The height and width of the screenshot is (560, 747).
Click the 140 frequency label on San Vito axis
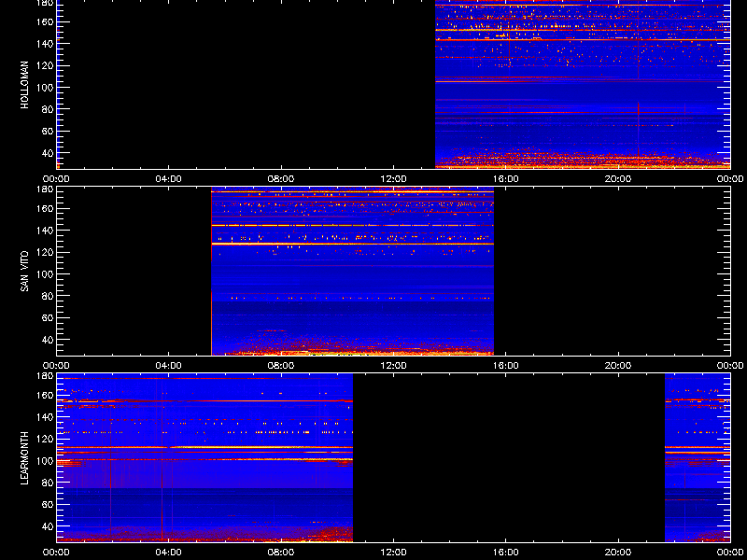(45, 230)
